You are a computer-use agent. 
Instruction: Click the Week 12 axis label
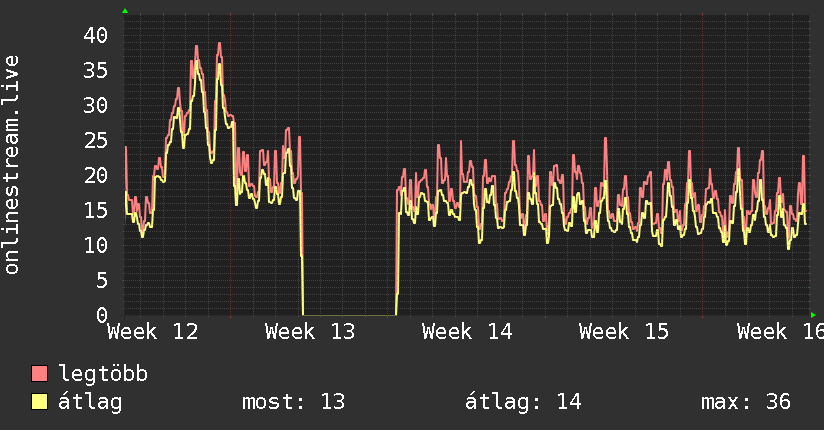coord(152,332)
